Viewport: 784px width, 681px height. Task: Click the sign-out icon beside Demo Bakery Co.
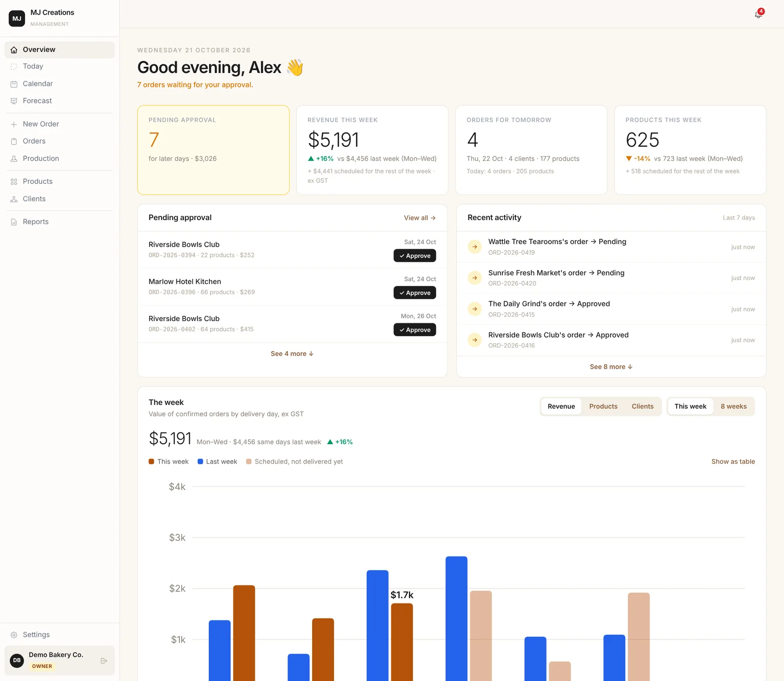104,661
